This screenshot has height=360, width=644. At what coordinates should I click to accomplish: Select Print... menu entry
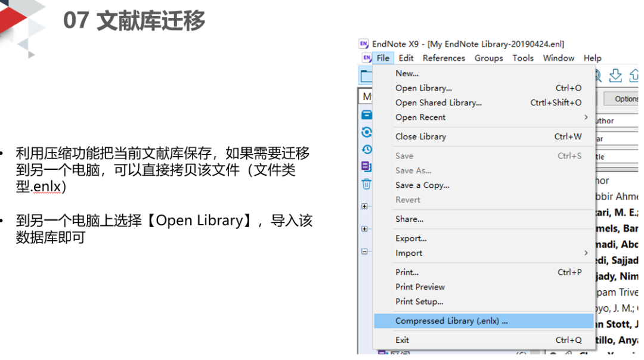pyautogui.click(x=484, y=272)
